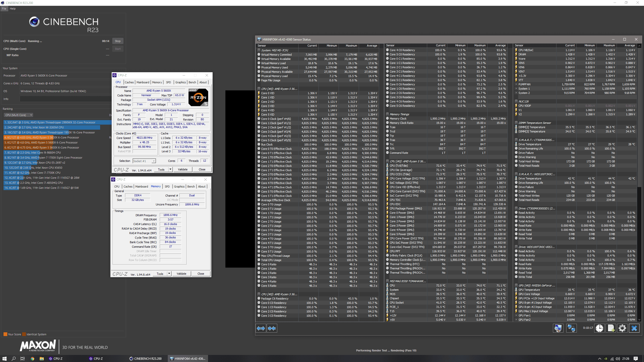
Task: Open the Cinebench Help menu
Action: pyautogui.click(x=13, y=9)
